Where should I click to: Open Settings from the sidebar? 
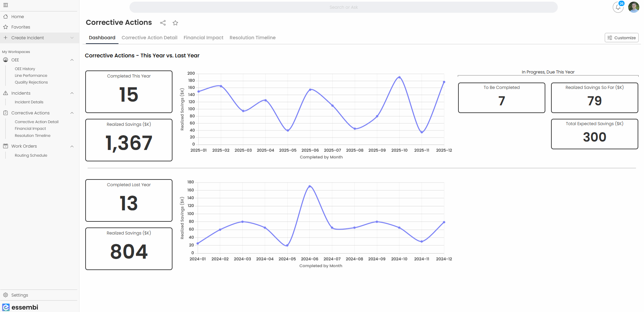click(19, 295)
